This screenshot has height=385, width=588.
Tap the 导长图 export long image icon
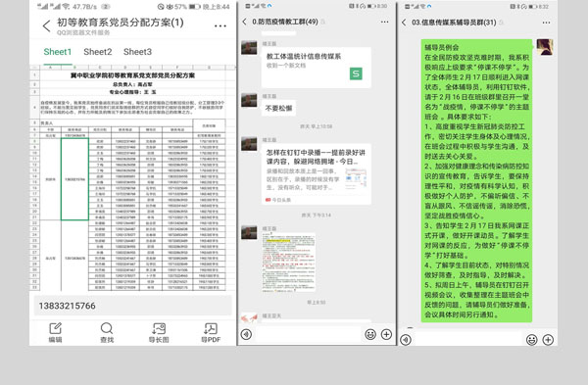pyautogui.click(x=159, y=332)
